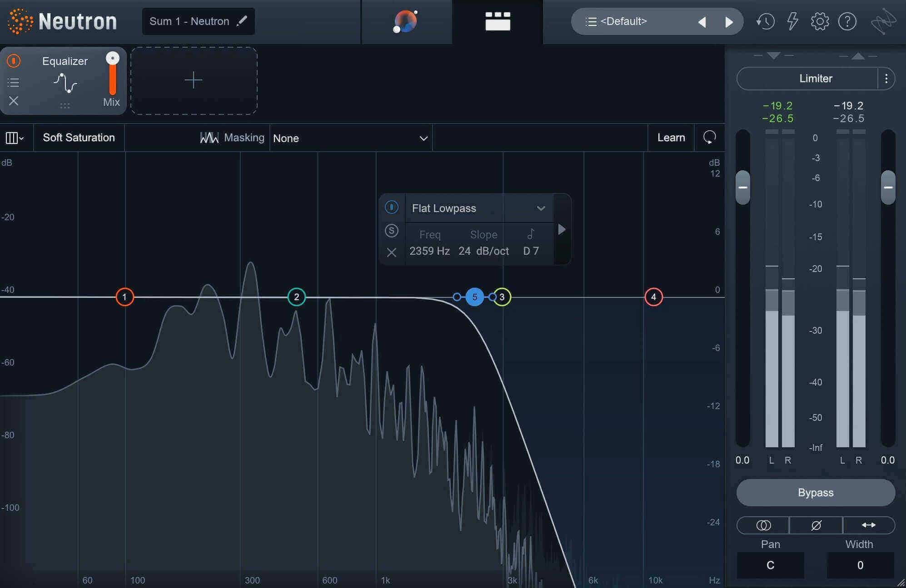906x588 pixels.
Task: Click the down triangle above input meter
Action: (x=773, y=55)
